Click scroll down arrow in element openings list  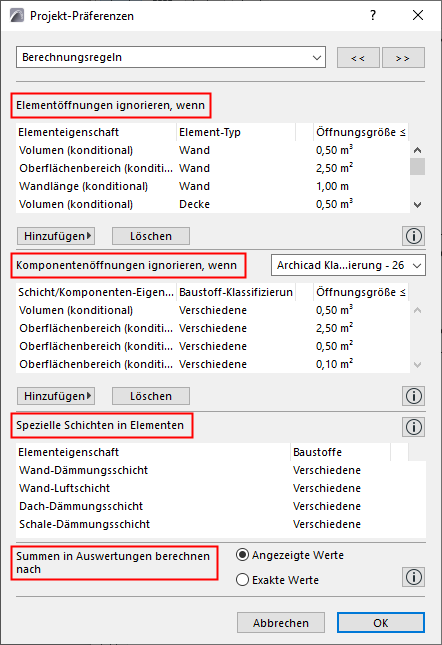coord(417,204)
